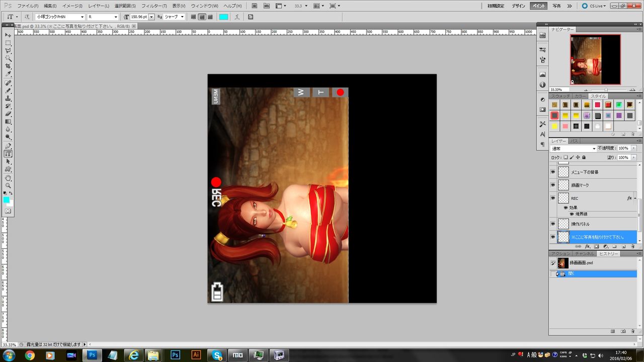The width and height of the screenshot is (644, 362).
Task: Select the Pen tool
Action: click(x=8, y=146)
